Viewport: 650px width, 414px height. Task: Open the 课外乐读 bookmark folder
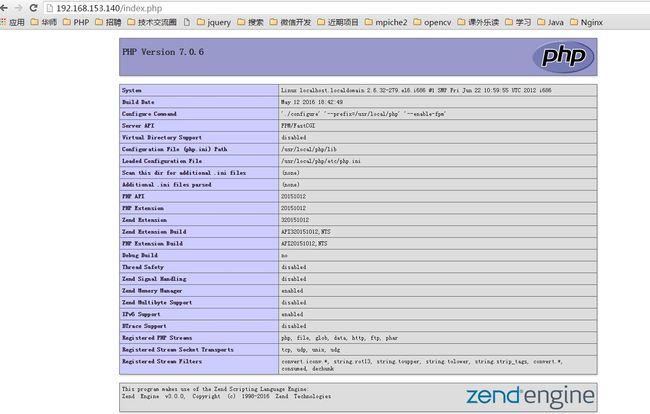(x=478, y=22)
